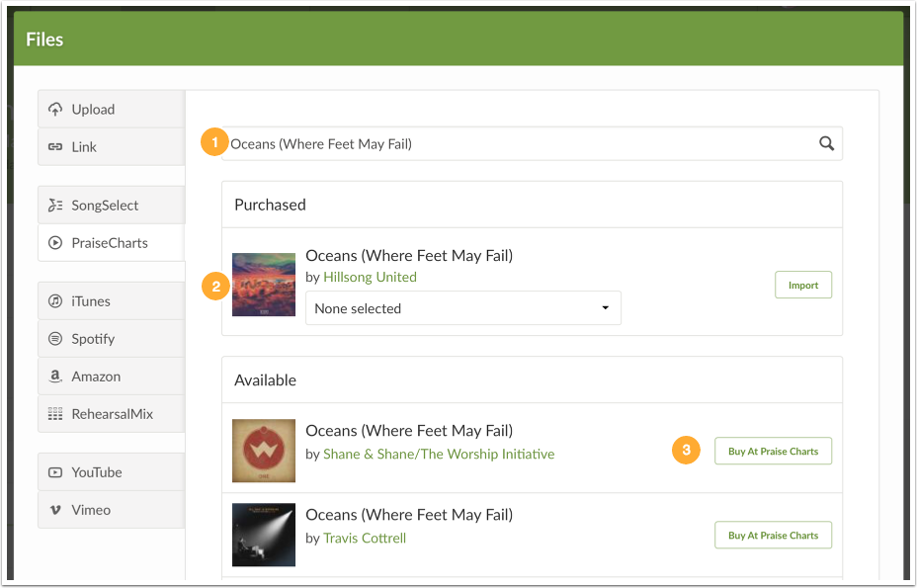Screen dimensions: 917x588
Task: Click the Hillsong United album artwork
Action: [x=263, y=284]
